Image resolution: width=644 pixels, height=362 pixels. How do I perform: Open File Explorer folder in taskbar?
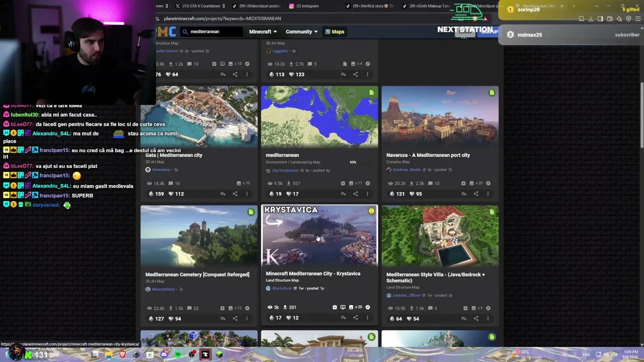(109, 354)
